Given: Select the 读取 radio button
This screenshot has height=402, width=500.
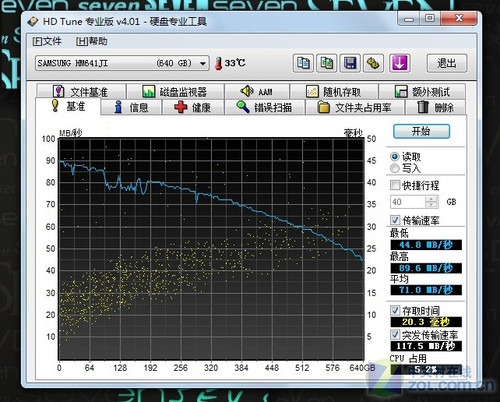Looking at the screenshot, I should pyautogui.click(x=395, y=156).
